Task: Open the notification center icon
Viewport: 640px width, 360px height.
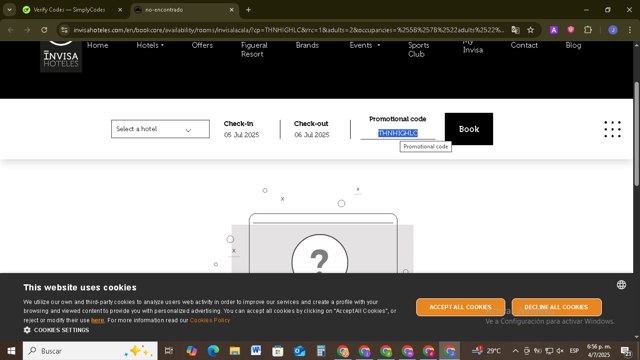Action: click(626, 351)
